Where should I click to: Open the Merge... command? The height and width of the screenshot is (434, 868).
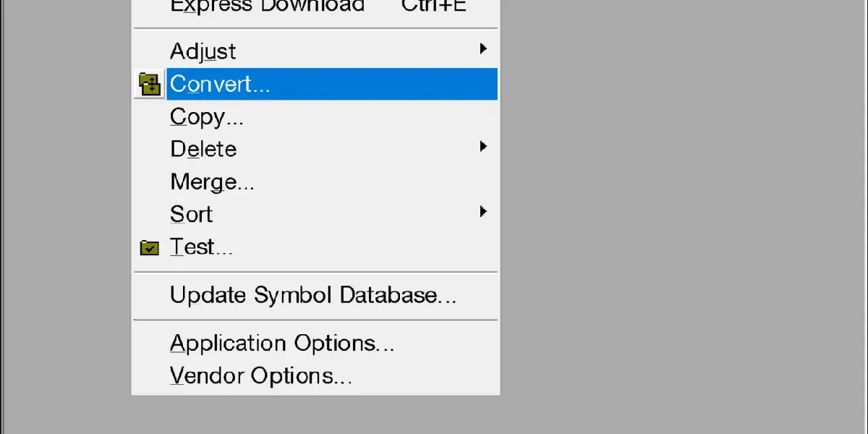coord(212,182)
